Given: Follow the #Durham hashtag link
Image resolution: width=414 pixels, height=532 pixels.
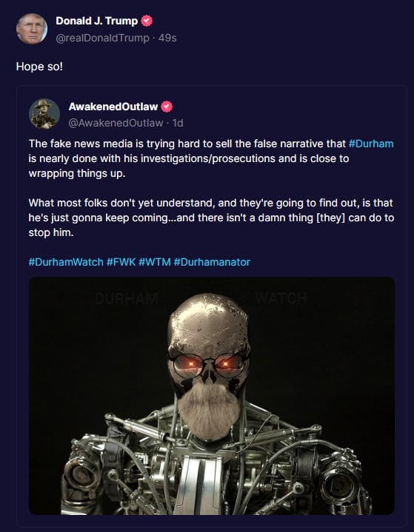Looking at the screenshot, I should click(371, 144).
